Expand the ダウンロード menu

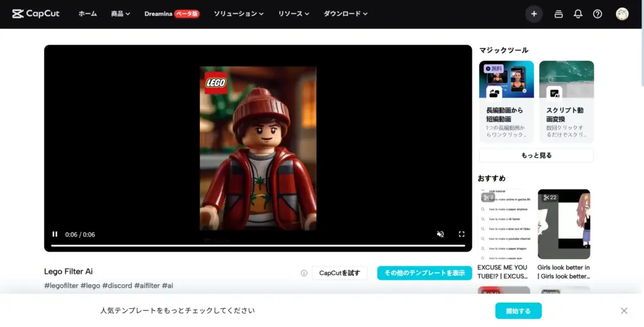coord(345,14)
